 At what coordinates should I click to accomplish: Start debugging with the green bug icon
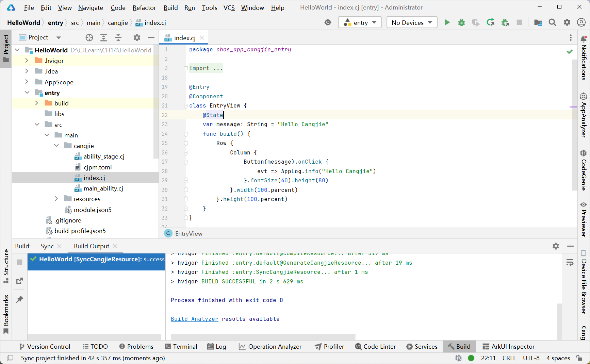point(461,22)
